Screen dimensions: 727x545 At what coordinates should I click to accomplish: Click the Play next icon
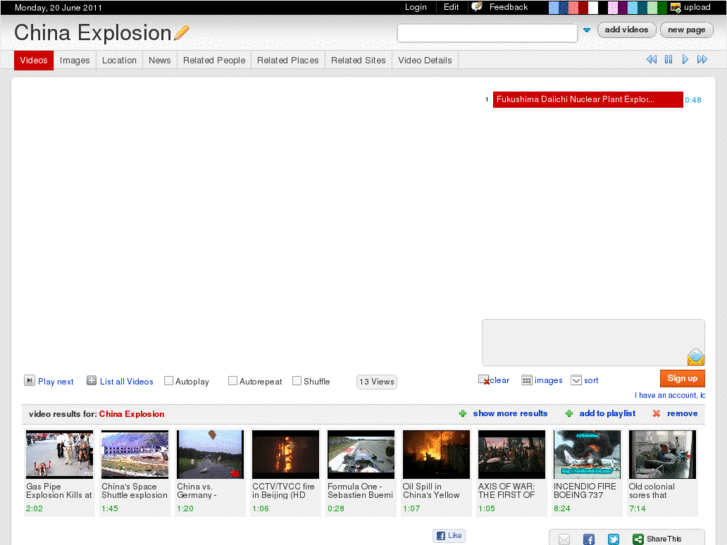coord(29,380)
